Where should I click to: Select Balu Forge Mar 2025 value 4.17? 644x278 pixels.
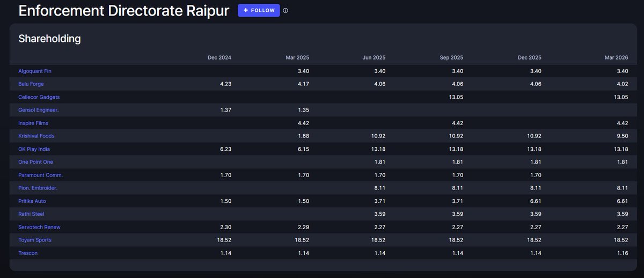coord(304,84)
